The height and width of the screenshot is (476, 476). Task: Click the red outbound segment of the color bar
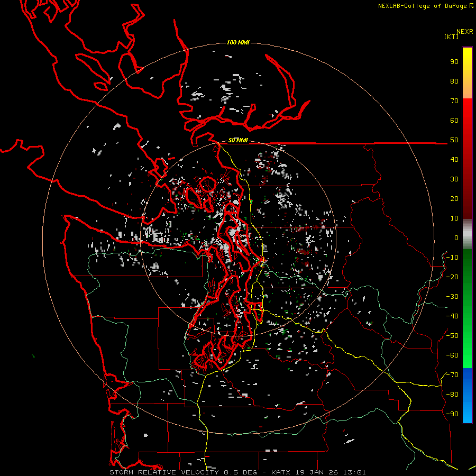click(x=467, y=159)
